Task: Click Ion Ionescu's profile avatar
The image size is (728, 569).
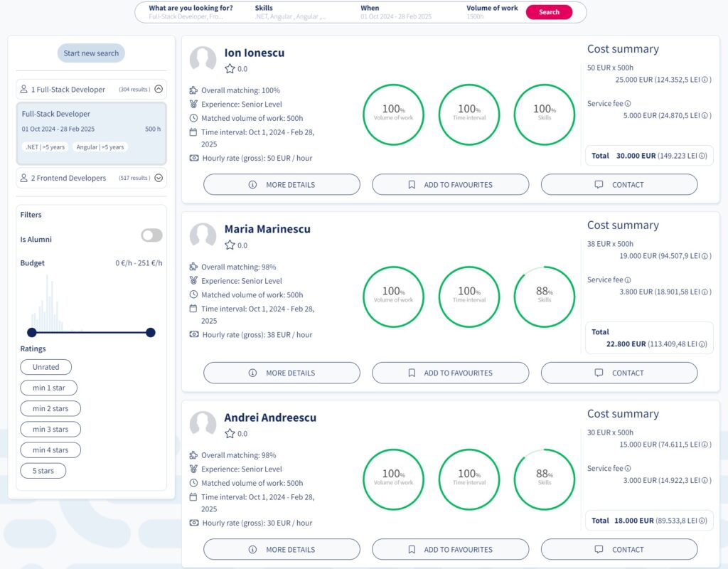Action: [203, 59]
